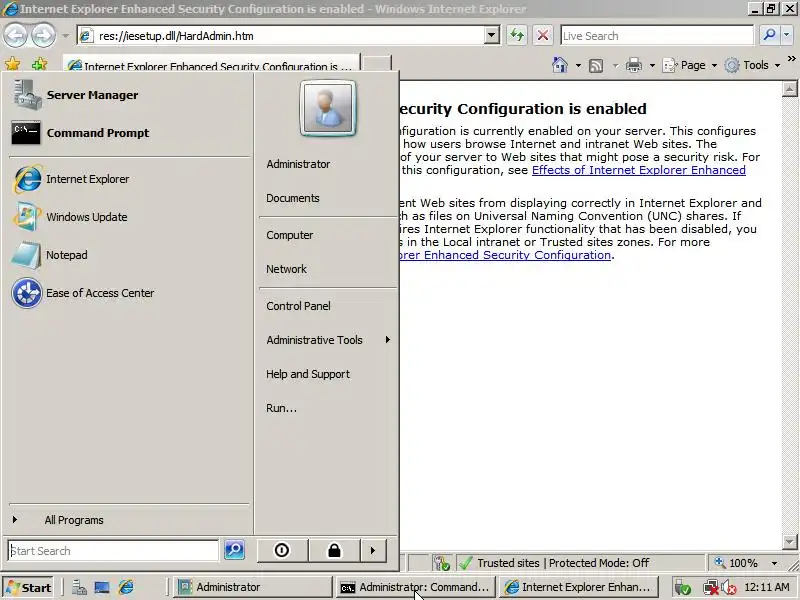This screenshot has height=600, width=800.
Task: Click the Start menu search magnifier button
Action: pyautogui.click(x=235, y=550)
